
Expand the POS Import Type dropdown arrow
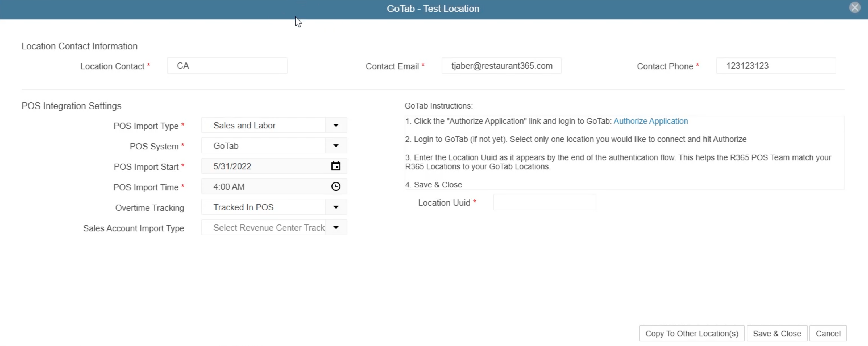336,125
